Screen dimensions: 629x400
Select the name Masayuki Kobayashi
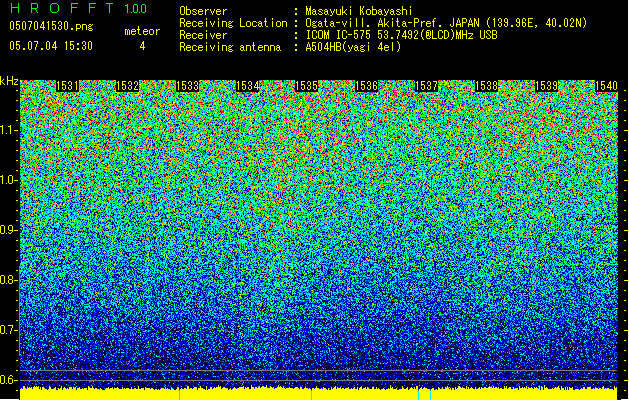[x=359, y=11]
